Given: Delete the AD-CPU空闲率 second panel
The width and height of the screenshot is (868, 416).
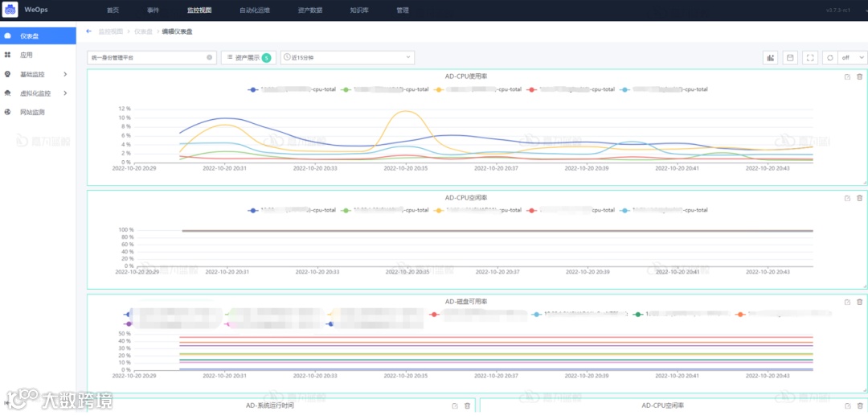Looking at the screenshot, I should point(859,198).
